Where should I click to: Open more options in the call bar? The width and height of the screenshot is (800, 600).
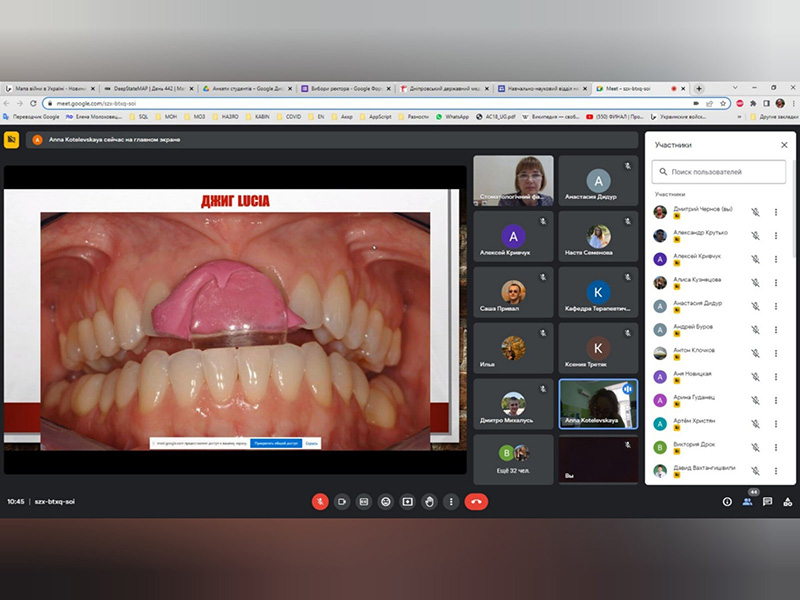coord(452,501)
